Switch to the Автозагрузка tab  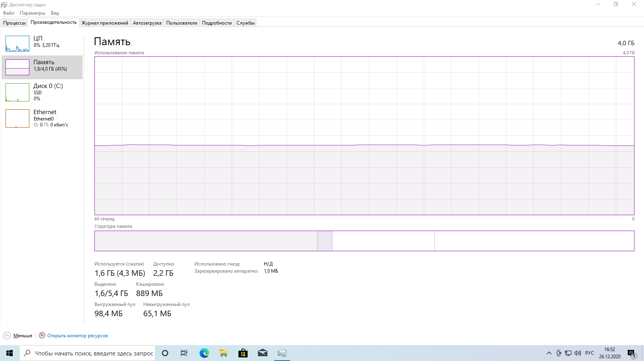(147, 23)
